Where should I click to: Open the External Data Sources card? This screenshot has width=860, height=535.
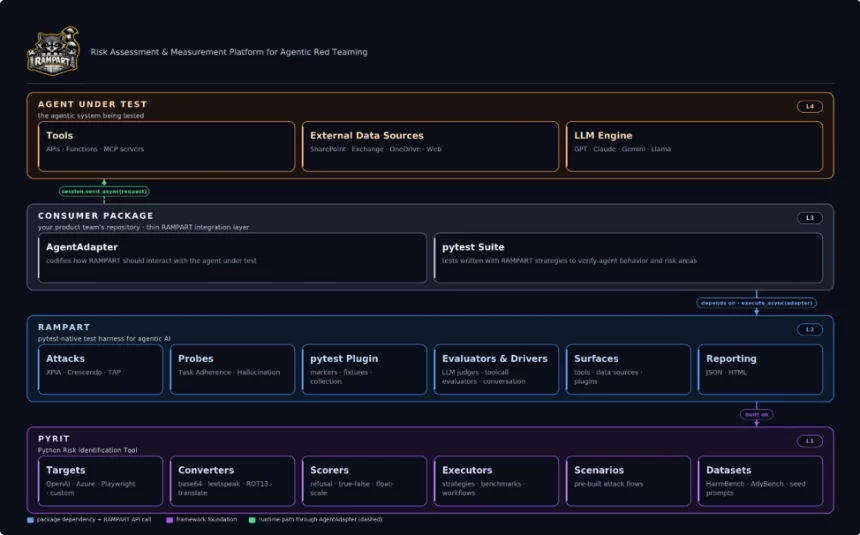430,147
